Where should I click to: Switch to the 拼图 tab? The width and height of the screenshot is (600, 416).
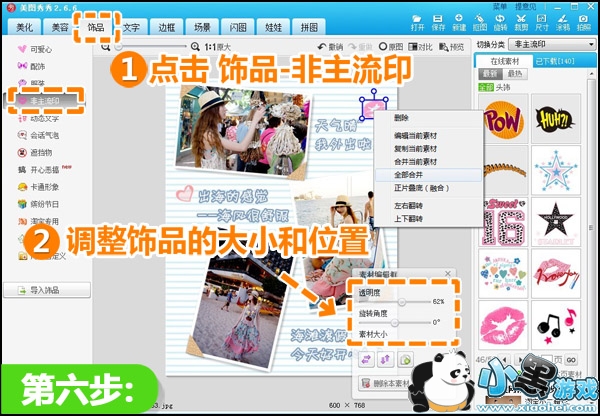309,27
